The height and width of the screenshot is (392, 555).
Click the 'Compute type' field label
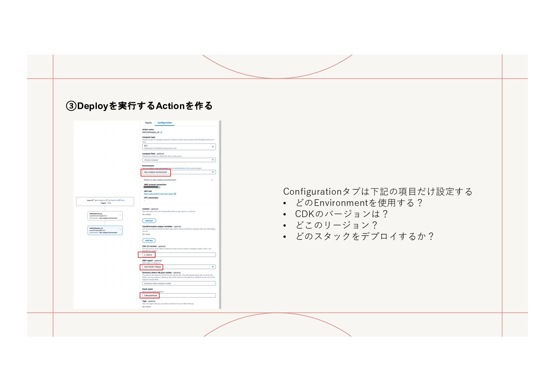tap(149, 137)
